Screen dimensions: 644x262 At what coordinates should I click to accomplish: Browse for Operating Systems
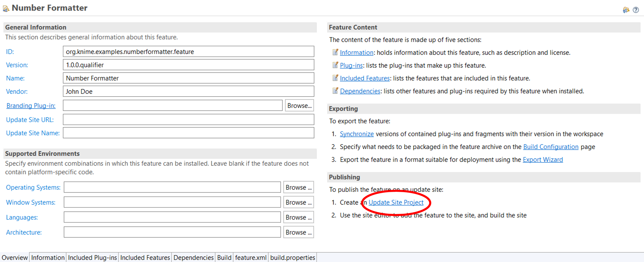(x=299, y=187)
